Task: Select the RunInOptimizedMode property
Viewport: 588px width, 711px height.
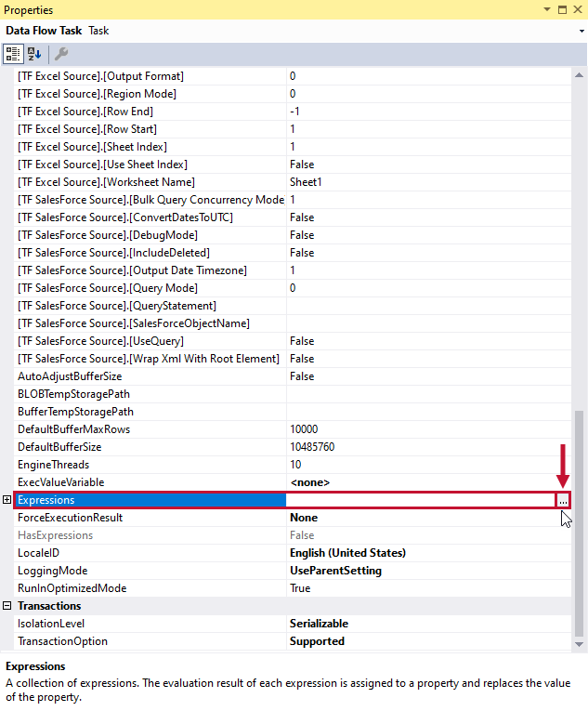Action: [72, 588]
